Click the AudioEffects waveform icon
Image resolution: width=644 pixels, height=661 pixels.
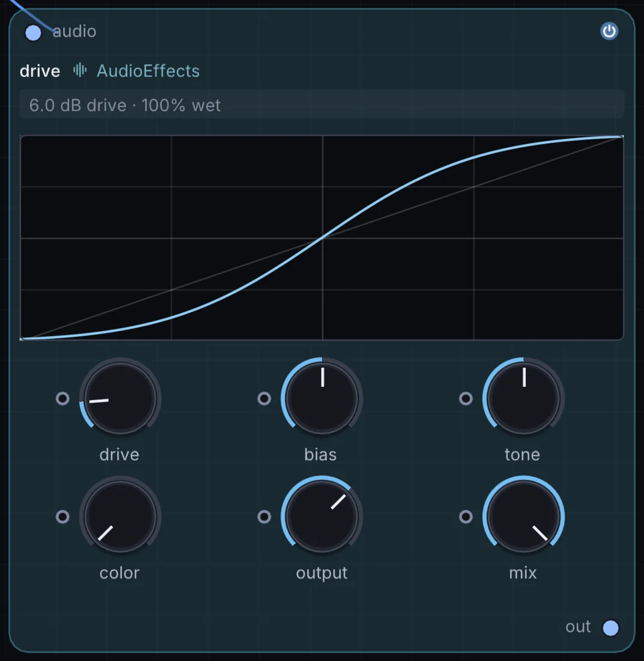80,70
